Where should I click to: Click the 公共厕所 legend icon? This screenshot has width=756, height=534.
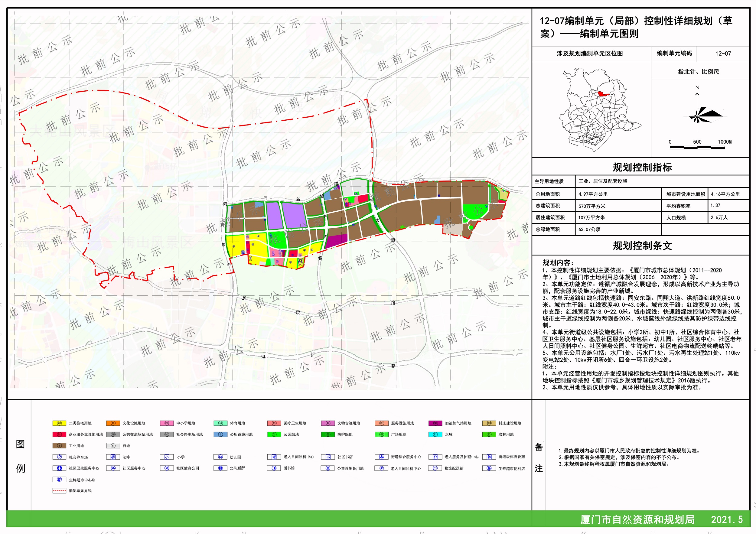pyautogui.click(x=220, y=468)
